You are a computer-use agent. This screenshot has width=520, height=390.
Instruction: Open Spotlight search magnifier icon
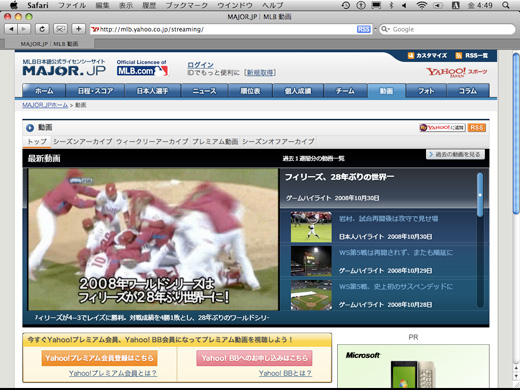pyautogui.click(x=506, y=5)
